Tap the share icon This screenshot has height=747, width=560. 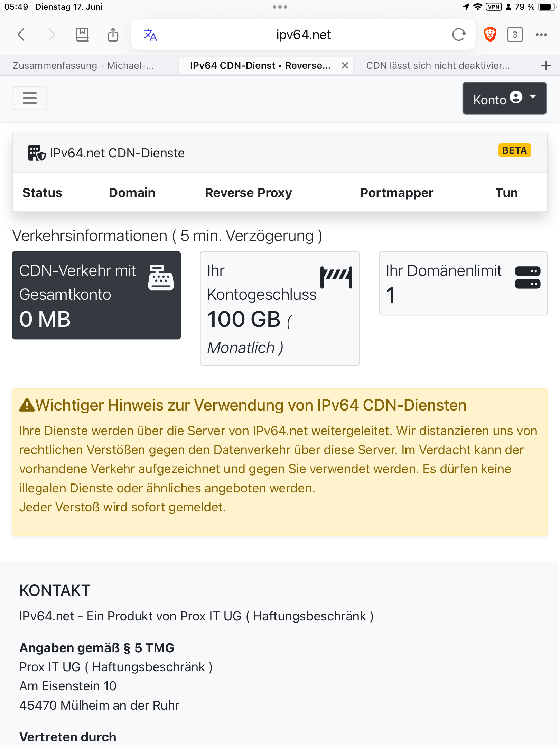coord(113,35)
